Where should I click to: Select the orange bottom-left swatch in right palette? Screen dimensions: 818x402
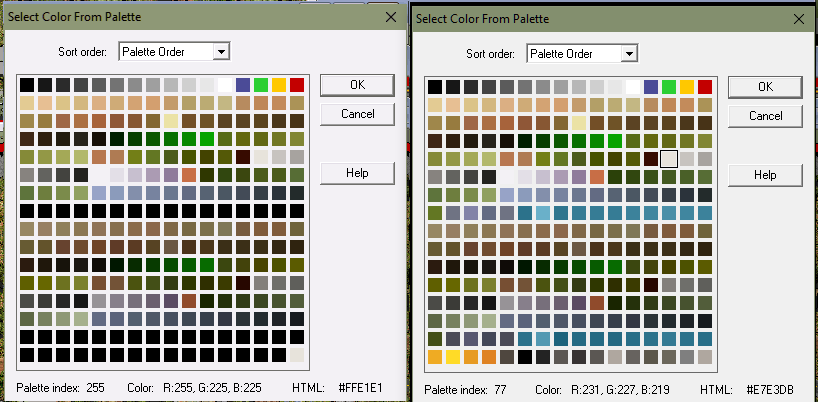click(435, 357)
